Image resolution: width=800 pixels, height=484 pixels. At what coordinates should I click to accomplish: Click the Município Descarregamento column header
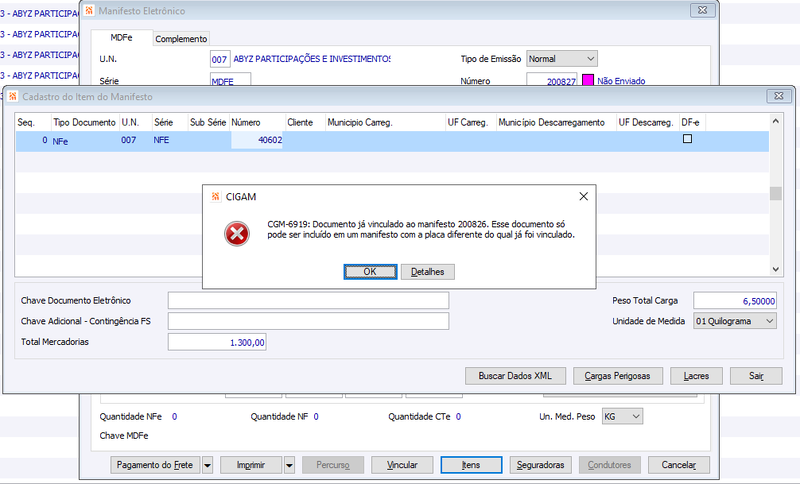(x=556, y=122)
